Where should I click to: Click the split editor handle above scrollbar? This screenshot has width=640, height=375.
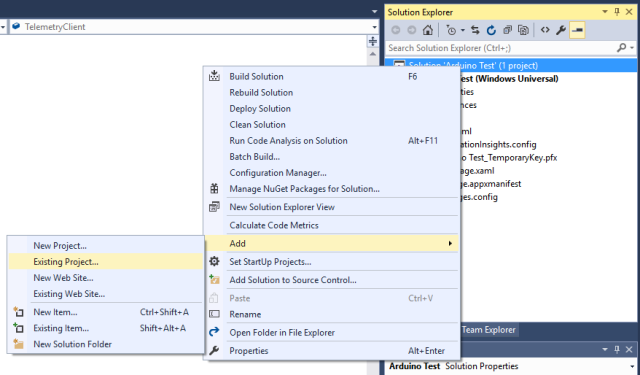(x=373, y=41)
